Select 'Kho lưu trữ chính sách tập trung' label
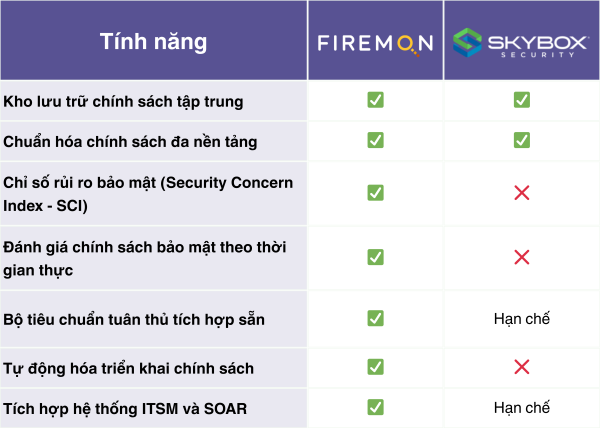This screenshot has height=428, width=600. click(x=123, y=101)
